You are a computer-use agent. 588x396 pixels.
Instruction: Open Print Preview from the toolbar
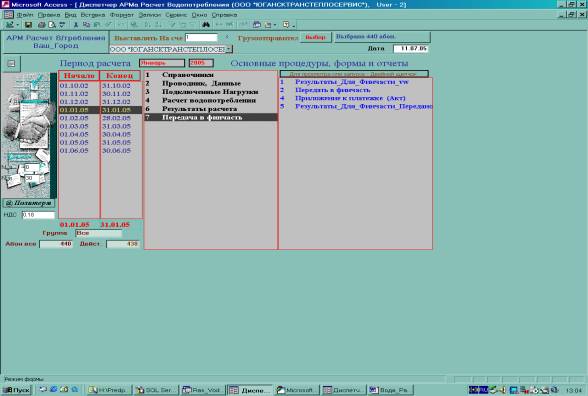[x=52, y=25]
